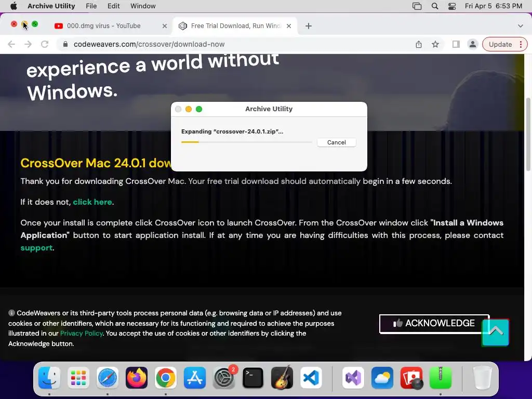This screenshot has height=399, width=532.
Task: Open purple Visual Studio icon in Dock
Action: pos(353,378)
